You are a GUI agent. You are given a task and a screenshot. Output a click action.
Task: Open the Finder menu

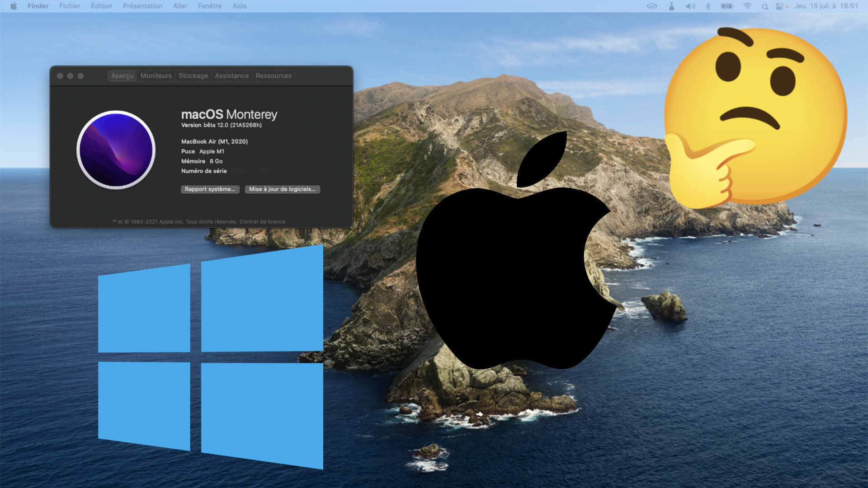(x=38, y=6)
